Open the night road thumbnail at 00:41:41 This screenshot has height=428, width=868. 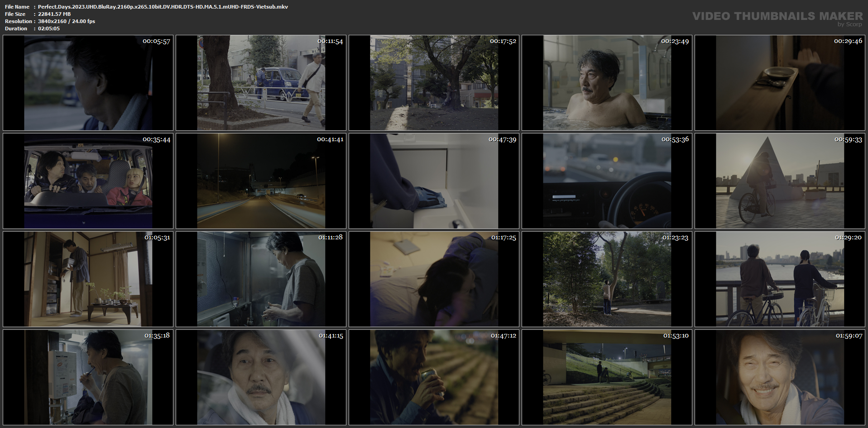click(261, 181)
